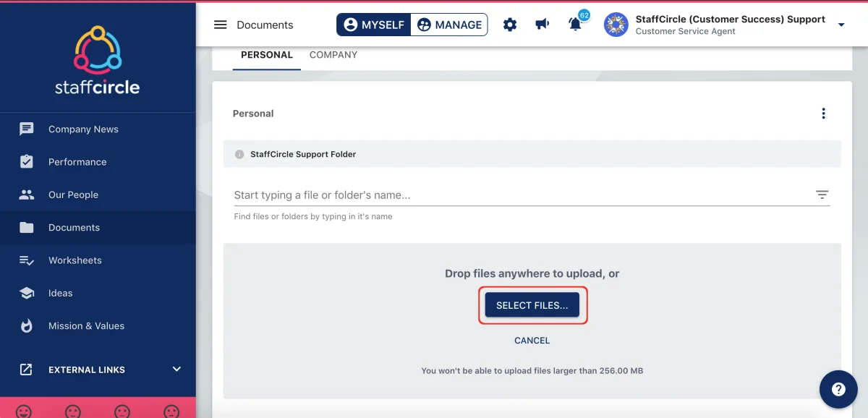Click the Personal section heading
Image resolution: width=868 pixels, height=418 pixels.
[253, 114]
